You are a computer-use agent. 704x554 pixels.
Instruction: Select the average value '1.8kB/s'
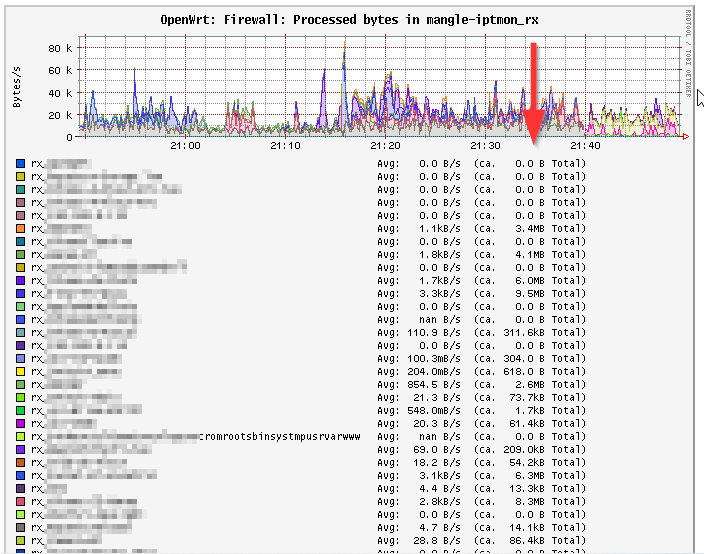tap(440, 255)
